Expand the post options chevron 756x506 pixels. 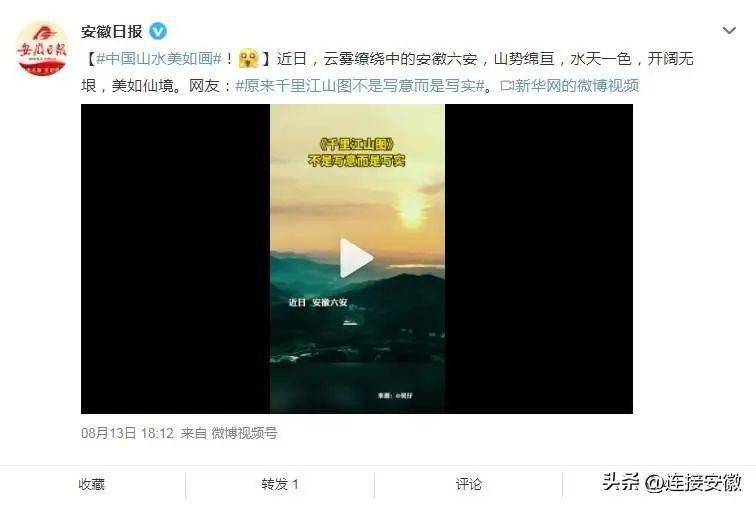tap(729, 31)
